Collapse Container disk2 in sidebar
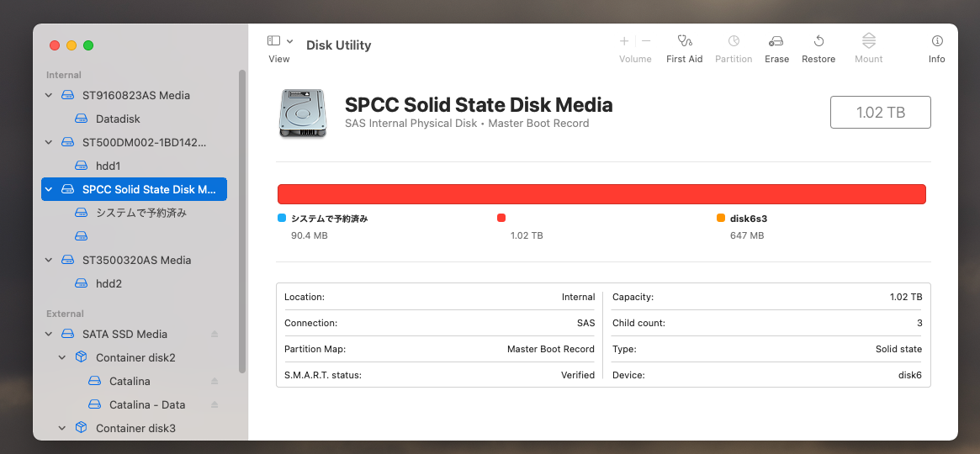 coord(62,358)
